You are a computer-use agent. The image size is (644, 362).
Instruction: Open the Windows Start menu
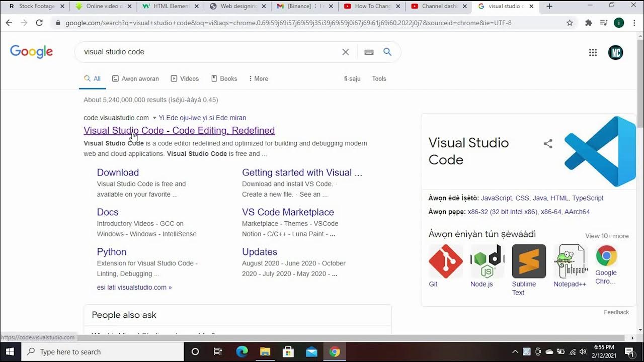coord(11,351)
